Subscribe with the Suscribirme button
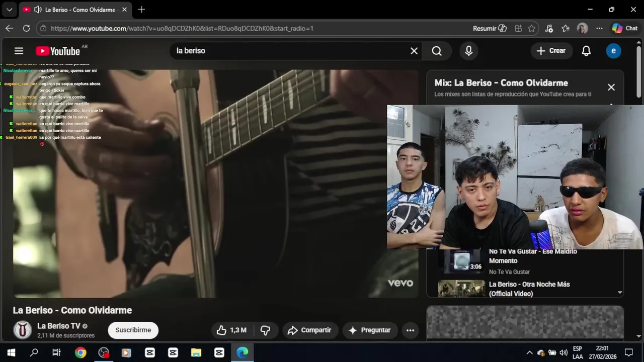Image resolution: width=644 pixels, height=362 pixels. click(x=133, y=330)
